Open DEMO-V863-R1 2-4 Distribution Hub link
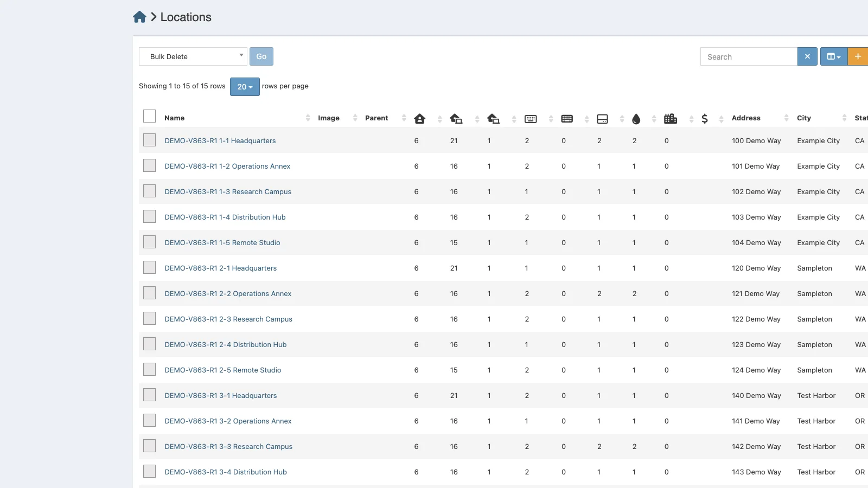 tap(226, 344)
